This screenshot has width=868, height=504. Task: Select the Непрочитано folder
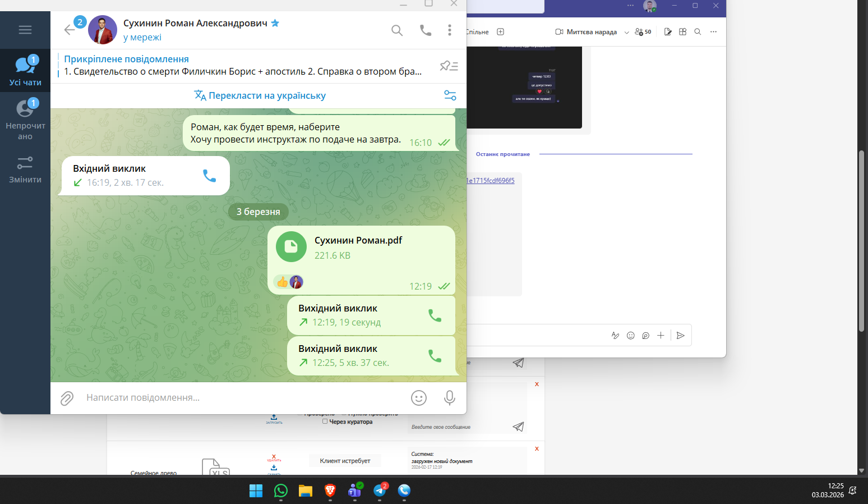click(x=25, y=119)
